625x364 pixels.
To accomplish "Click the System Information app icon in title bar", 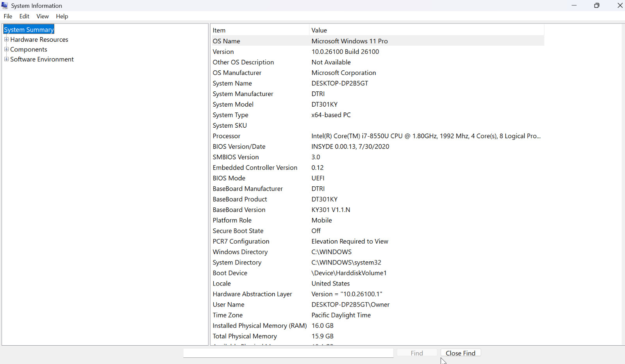I will (x=5, y=5).
